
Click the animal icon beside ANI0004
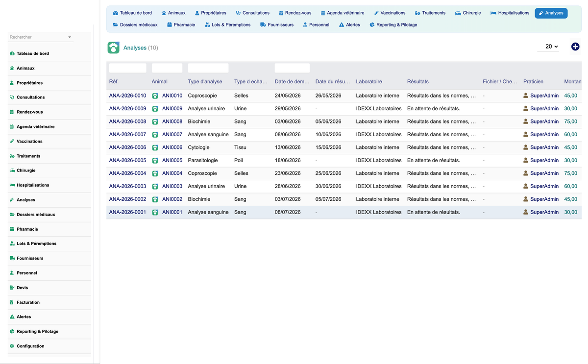(x=155, y=173)
